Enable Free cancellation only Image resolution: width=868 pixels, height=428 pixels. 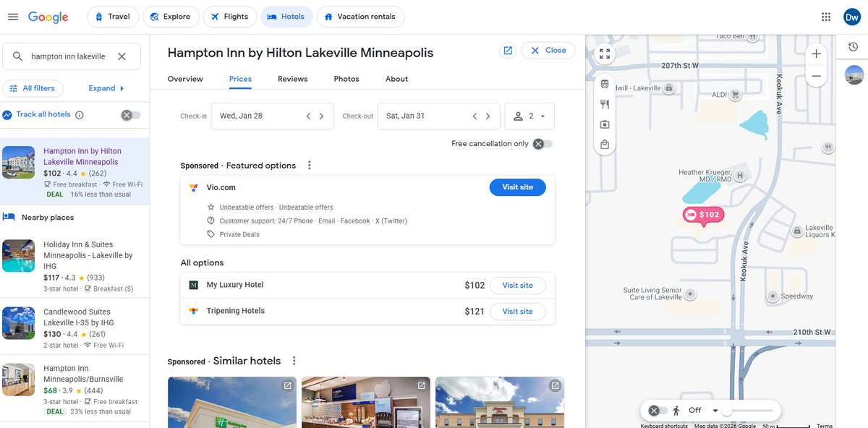542,144
